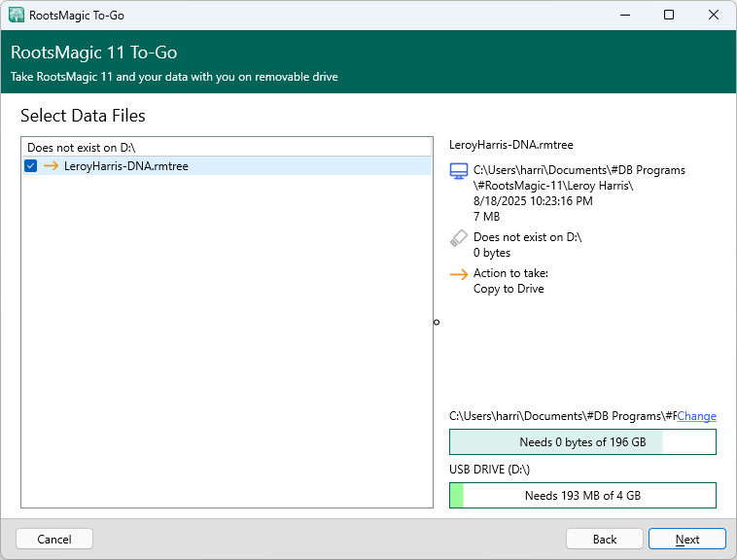Click the 'Needs 193 MB of 4 GB' USB bar

582,495
